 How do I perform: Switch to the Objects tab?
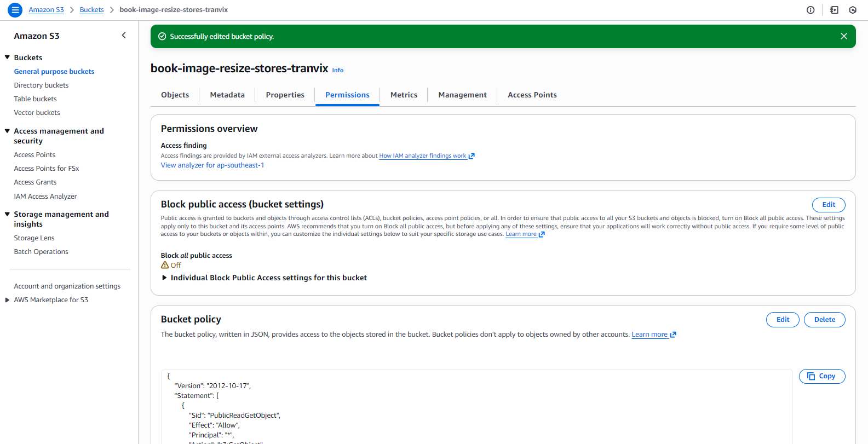tap(175, 95)
